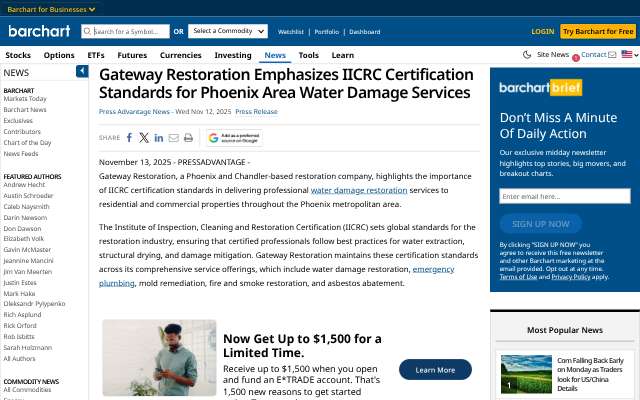Screen dimensions: 640x400
Task: Follow the emergency plumbing link
Action: pyautogui.click(x=433, y=269)
